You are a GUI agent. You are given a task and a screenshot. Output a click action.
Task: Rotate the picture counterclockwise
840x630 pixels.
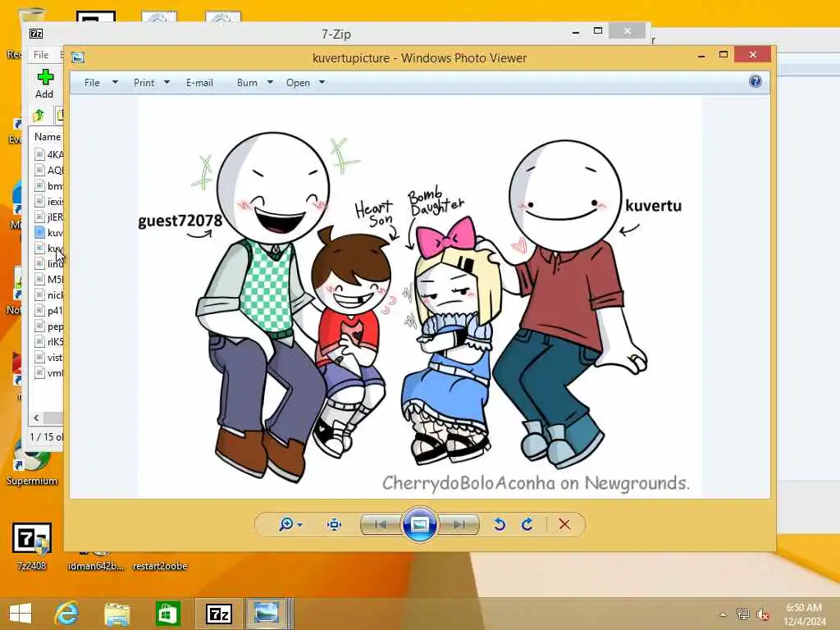coord(500,524)
